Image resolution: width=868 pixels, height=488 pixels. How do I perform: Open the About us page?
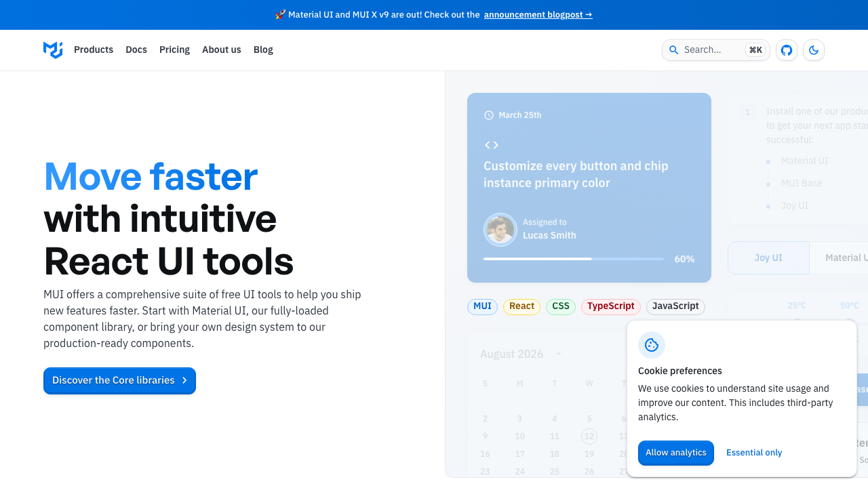click(222, 49)
